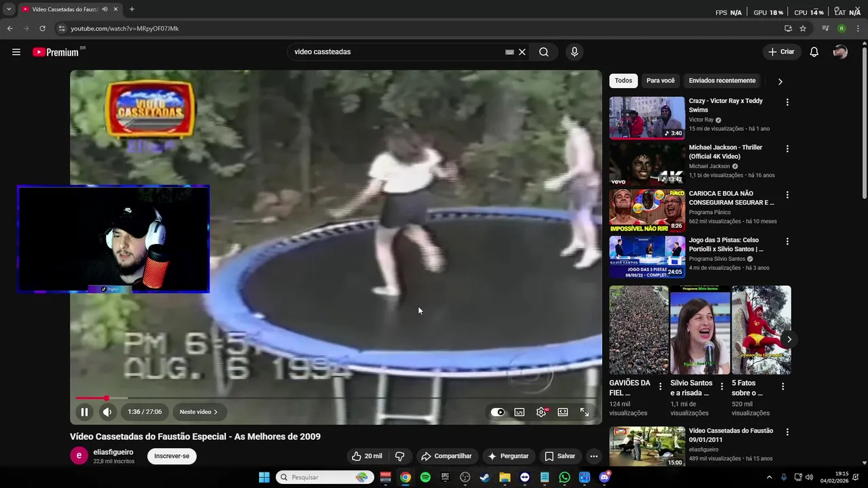Clear the search text with X
This screenshot has width=868, height=488.
(x=522, y=52)
